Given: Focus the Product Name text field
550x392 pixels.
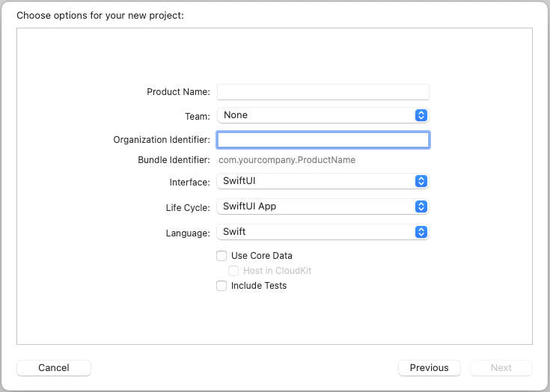Looking at the screenshot, I should [x=323, y=92].
